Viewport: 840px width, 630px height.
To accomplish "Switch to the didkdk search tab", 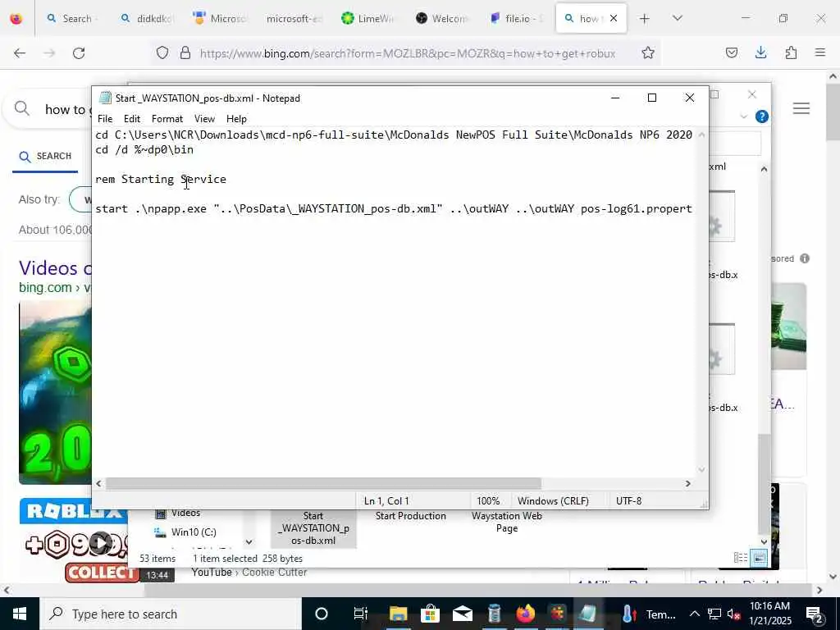I will pos(146,18).
